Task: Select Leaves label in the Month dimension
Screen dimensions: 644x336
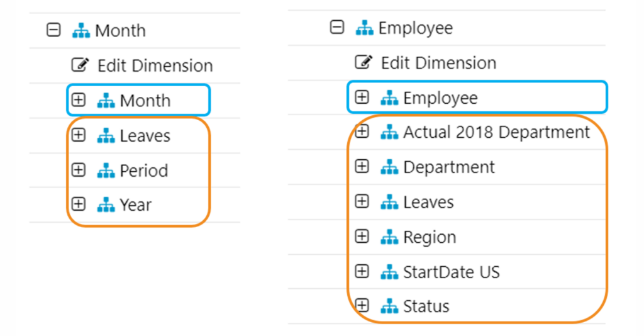Action: click(x=145, y=136)
